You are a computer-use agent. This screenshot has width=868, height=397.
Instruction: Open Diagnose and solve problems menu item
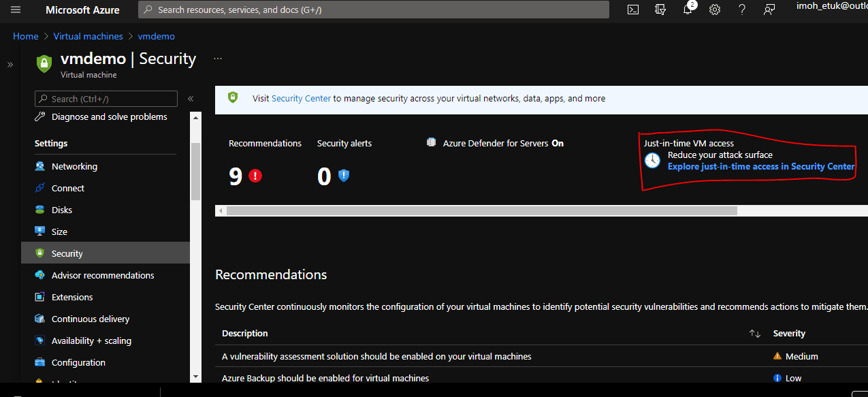tap(109, 117)
